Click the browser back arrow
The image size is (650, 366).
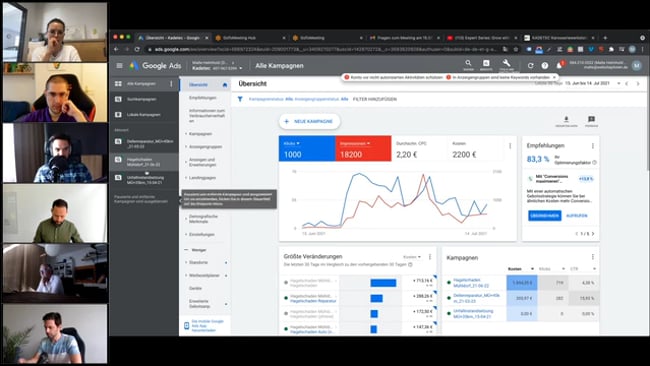click(x=116, y=49)
